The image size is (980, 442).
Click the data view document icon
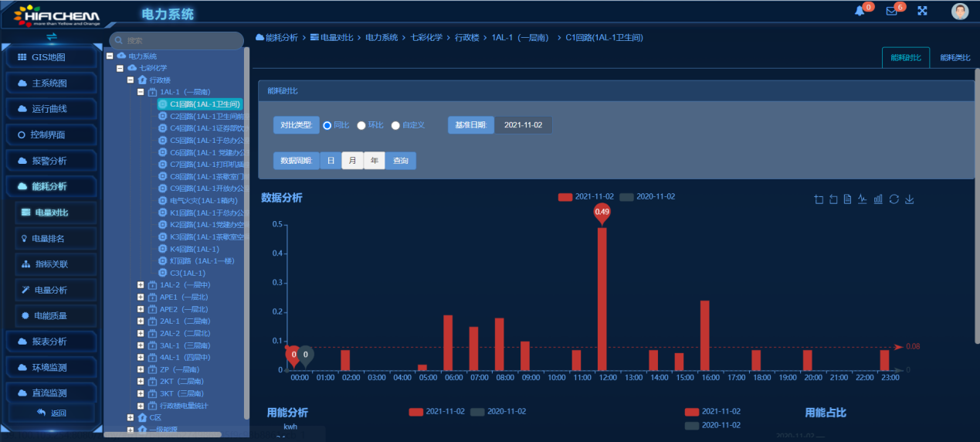click(x=847, y=199)
